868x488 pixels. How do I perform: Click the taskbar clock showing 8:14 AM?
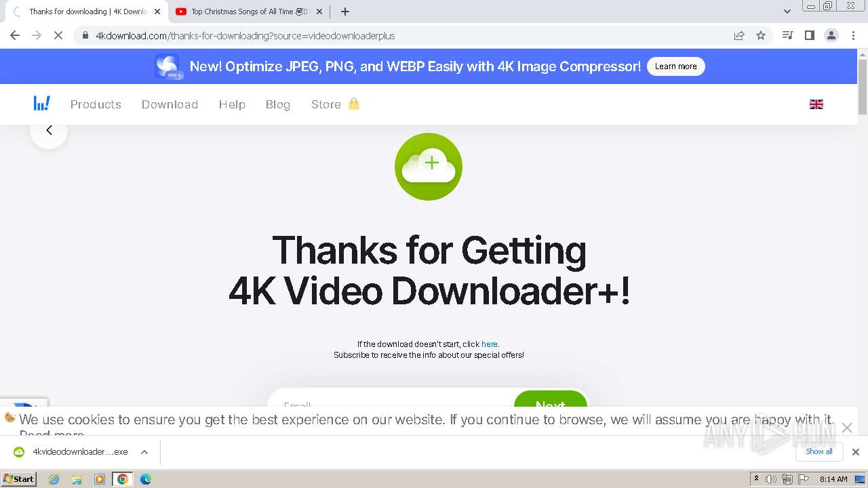[833, 479]
